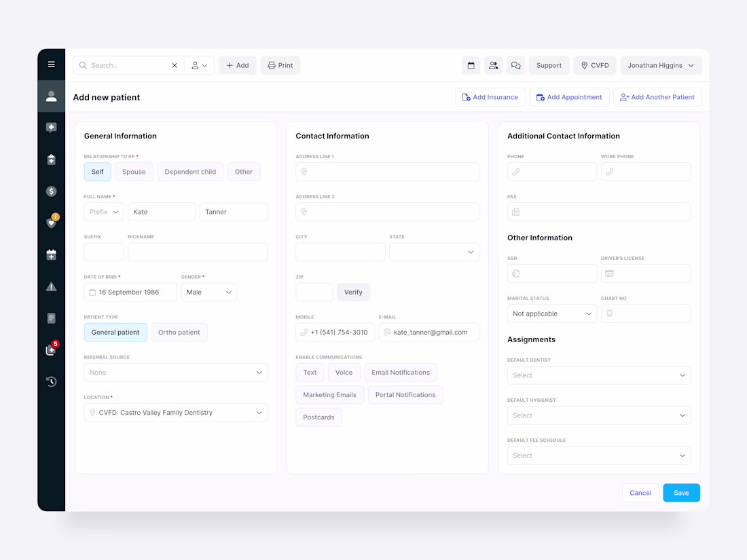Select Self relationship option
Image resolution: width=747 pixels, height=560 pixels.
[97, 172]
